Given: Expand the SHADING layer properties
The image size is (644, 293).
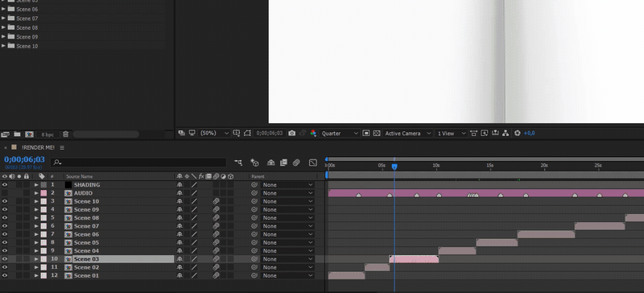Looking at the screenshot, I should click(x=36, y=185).
